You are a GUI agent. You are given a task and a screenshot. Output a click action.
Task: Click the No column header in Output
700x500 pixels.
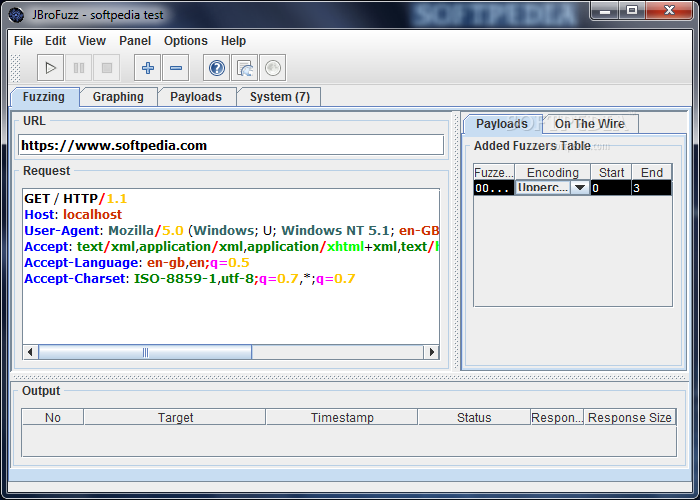click(x=53, y=417)
